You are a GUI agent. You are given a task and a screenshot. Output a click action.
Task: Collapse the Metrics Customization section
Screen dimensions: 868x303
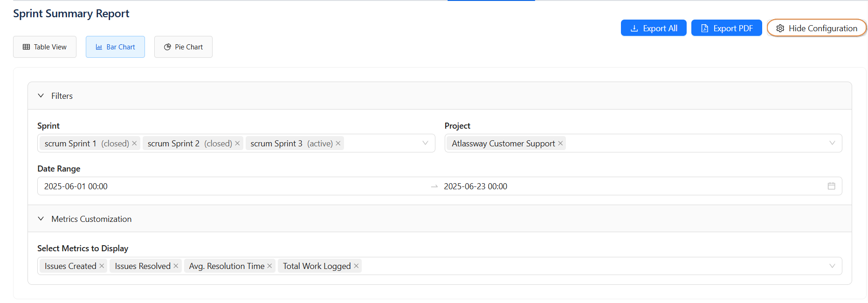click(41, 219)
